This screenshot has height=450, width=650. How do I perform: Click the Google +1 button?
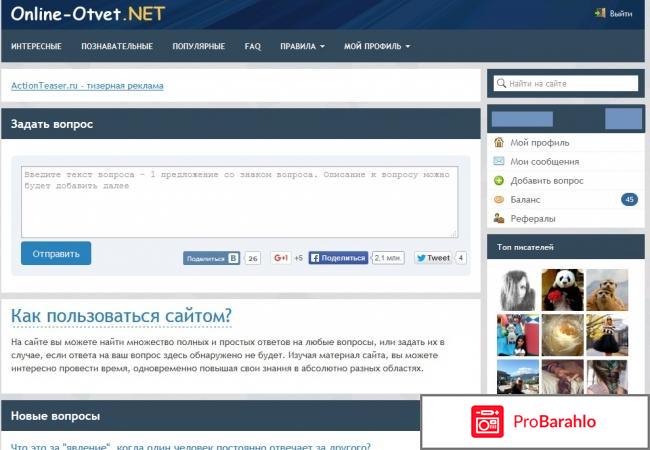pyautogui.click(x=281, y=258)
